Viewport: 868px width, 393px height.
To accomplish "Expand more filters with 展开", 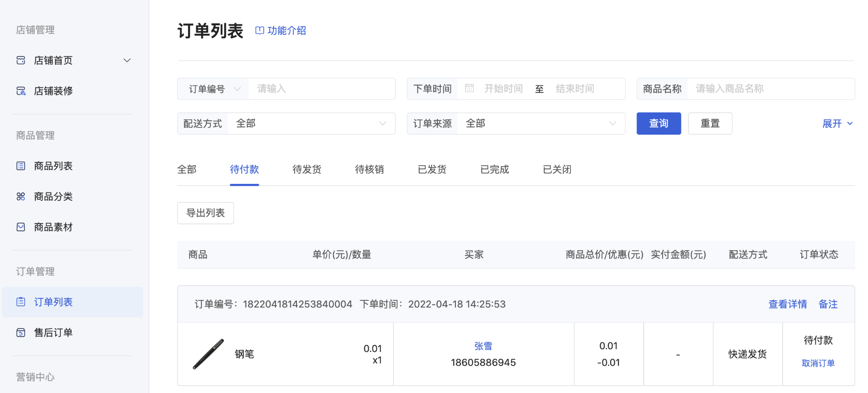I will 837,124.
